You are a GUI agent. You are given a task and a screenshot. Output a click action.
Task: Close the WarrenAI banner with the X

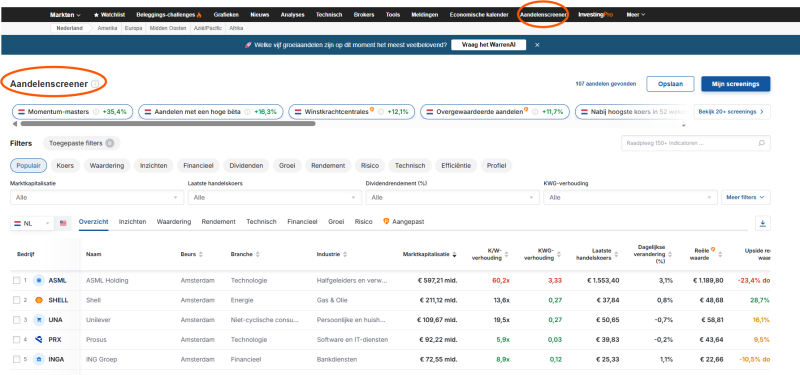(537, 45)
